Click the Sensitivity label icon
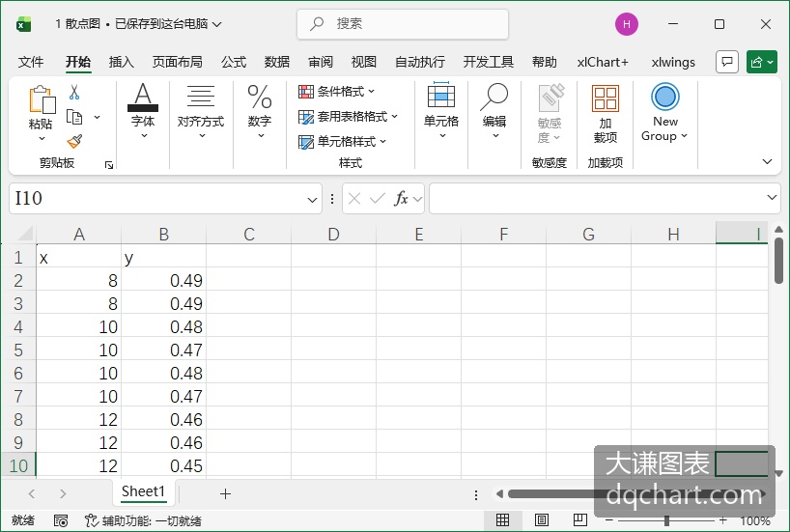This screenshot has height=532, width=790. point(550,98)
